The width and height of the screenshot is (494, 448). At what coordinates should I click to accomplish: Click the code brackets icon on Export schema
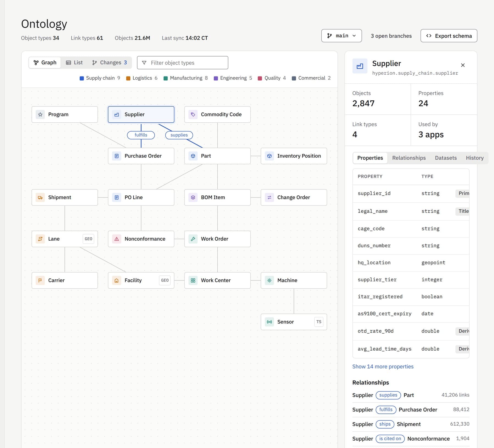(429, 36)
